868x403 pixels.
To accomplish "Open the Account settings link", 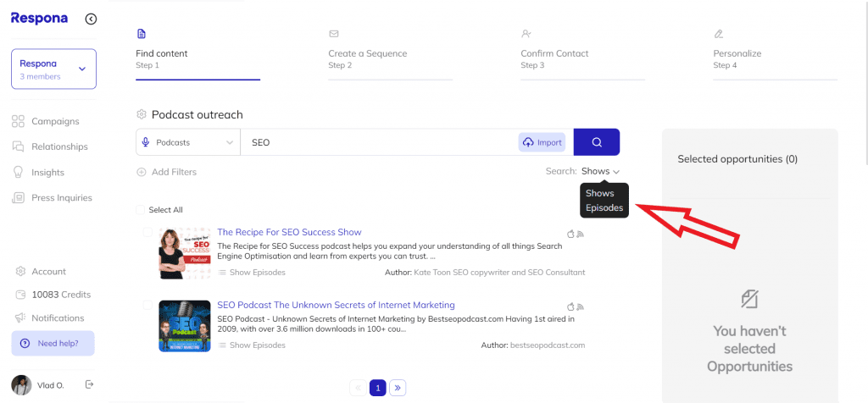I will [48, 272].
